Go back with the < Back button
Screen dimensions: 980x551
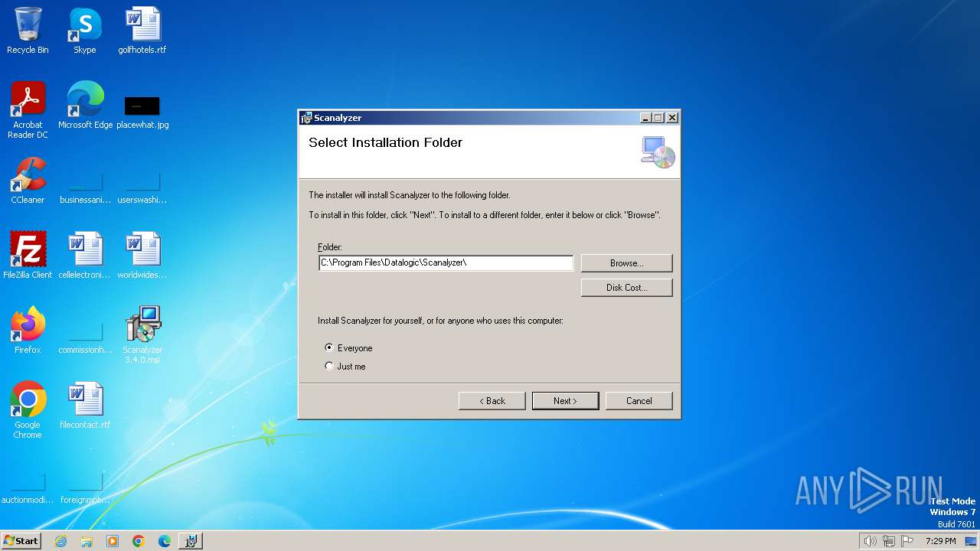coord(492,401)
